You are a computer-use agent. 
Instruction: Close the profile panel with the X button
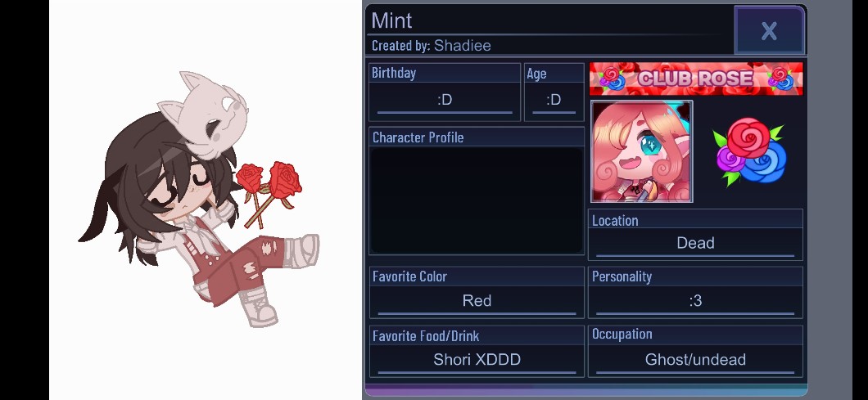click(769, 30)
